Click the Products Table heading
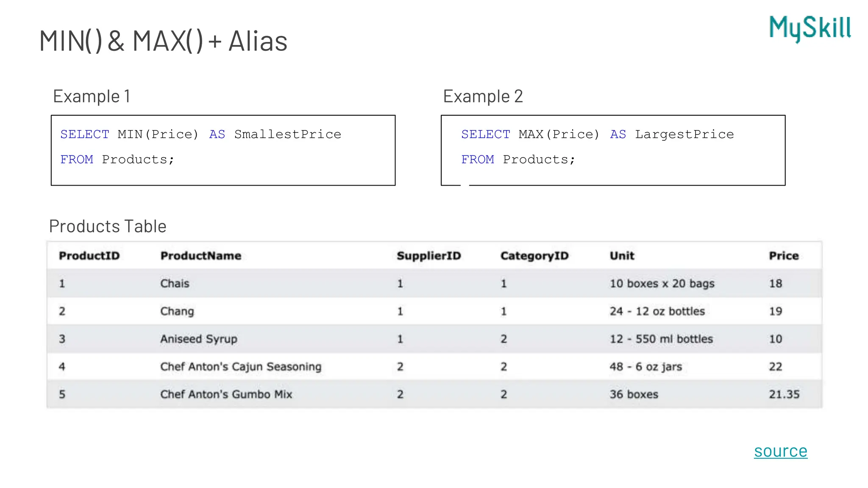 108,226
